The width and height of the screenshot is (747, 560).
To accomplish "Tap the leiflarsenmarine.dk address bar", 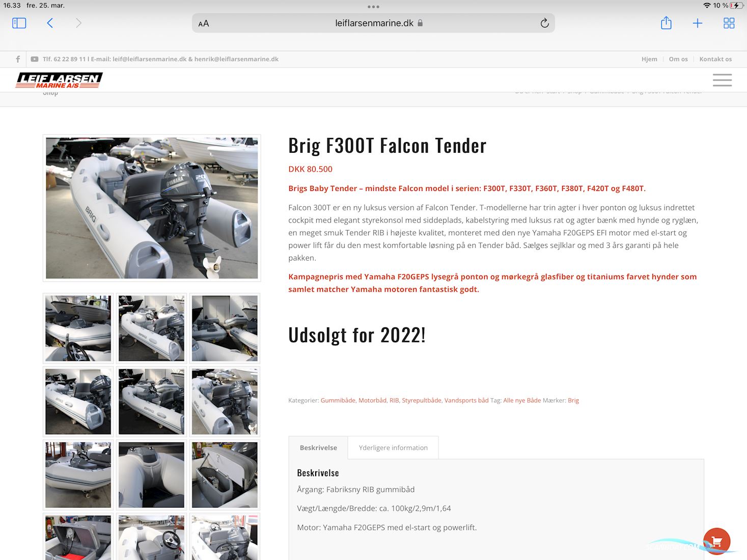I will 374,23.
